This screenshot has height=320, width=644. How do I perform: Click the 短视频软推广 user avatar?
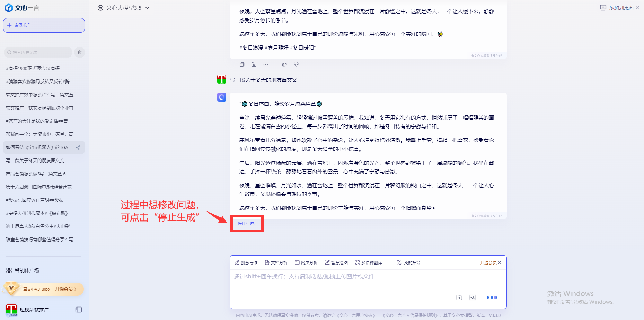11,310
